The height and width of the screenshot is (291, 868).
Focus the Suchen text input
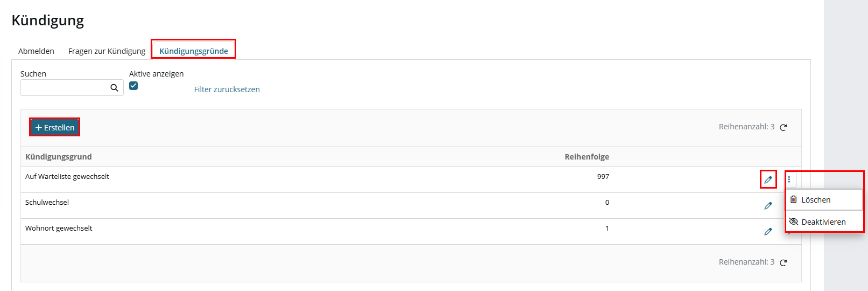[65, 88]
